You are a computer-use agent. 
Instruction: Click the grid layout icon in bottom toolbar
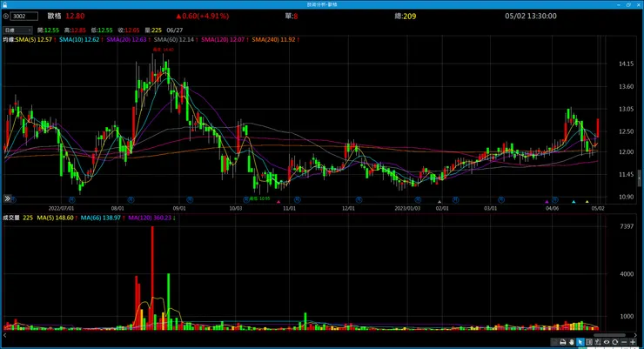click(589, 342)
